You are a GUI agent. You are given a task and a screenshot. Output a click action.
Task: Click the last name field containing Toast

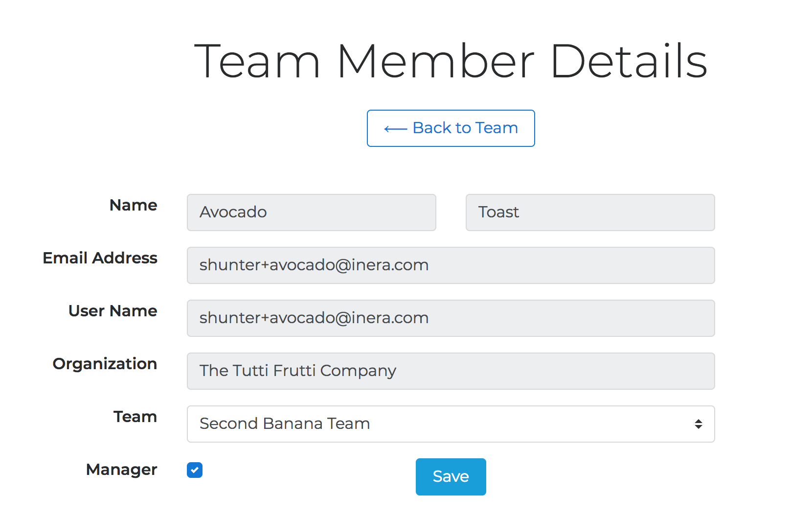coord(590,212)
